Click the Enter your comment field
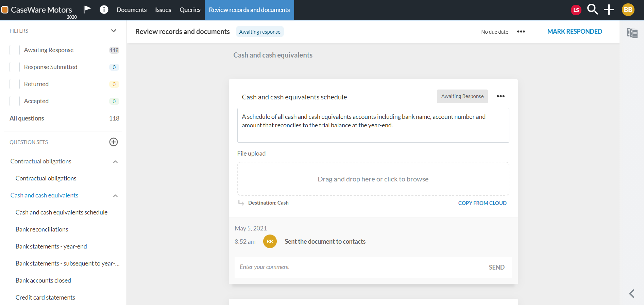This screenshot has width=644, height=305. click(360, 267)
